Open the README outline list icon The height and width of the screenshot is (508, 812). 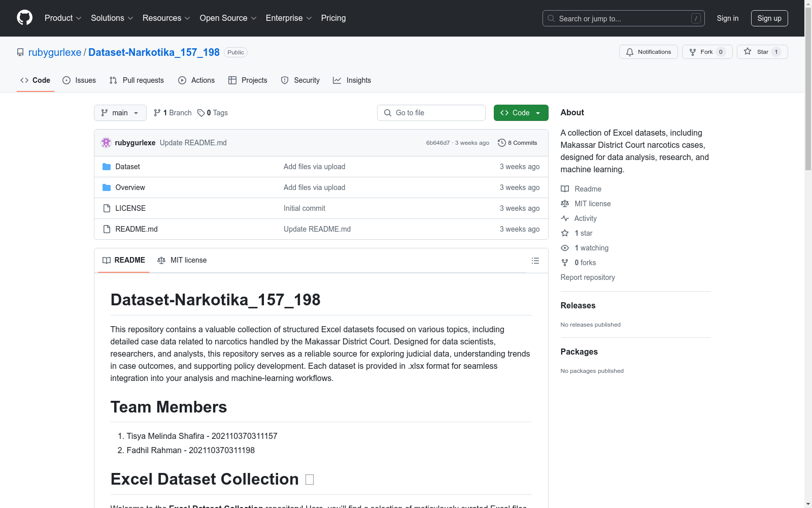535,261
